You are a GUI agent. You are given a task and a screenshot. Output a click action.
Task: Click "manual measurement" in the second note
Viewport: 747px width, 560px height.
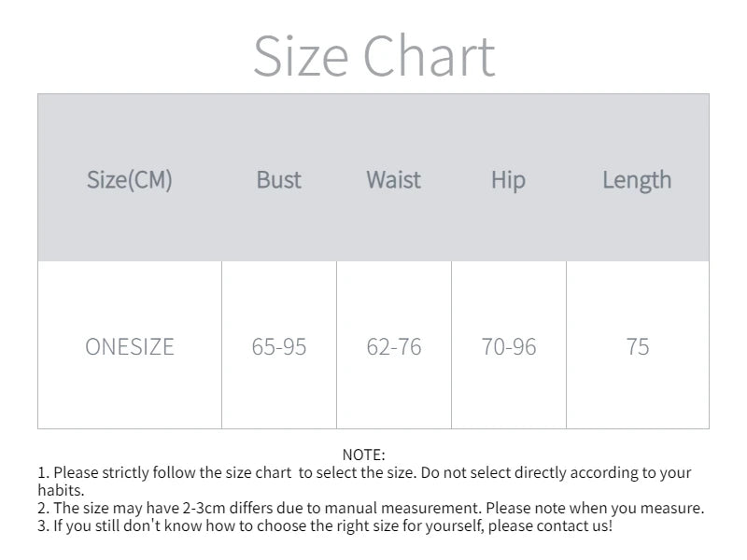(421, 509)
